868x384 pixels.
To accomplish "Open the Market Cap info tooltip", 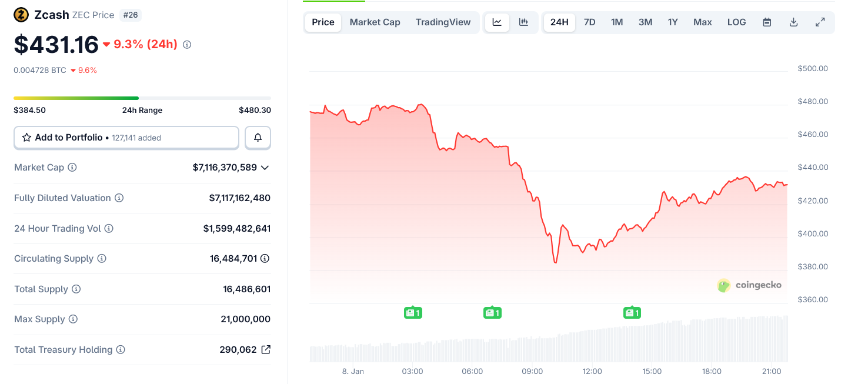I will point(72,167).
